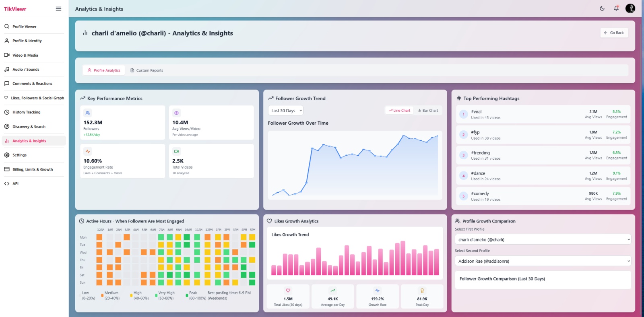Open the Last 30 Days dropdown
Screen dimensions: 644x317
click(286, 111)
